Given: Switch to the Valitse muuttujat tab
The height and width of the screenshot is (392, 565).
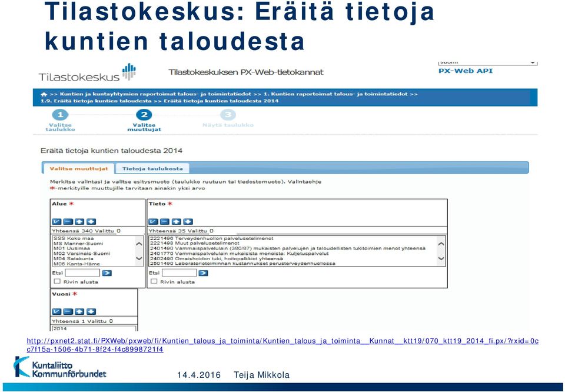Looking at the screenshot, I should pos(79,168).
